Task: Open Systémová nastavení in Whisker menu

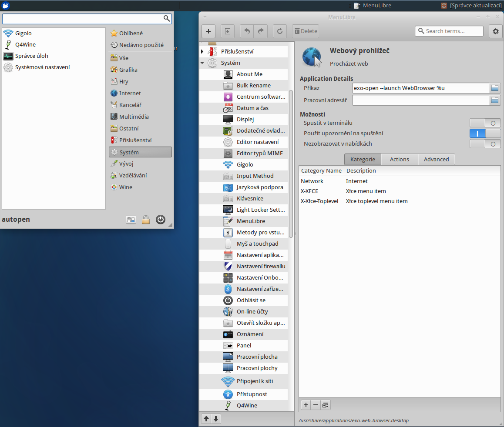Action: point(54,67)
